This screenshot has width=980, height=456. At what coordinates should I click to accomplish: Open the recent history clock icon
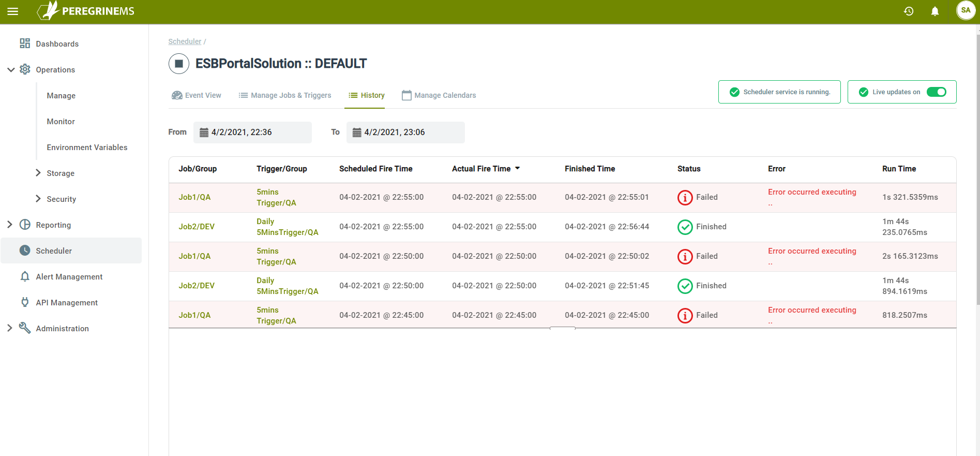[909, 11]
